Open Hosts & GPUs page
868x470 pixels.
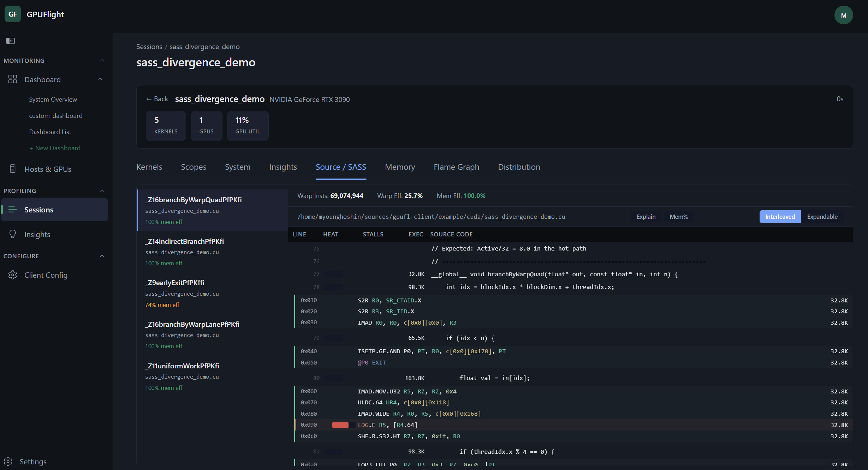click(48, 169)
